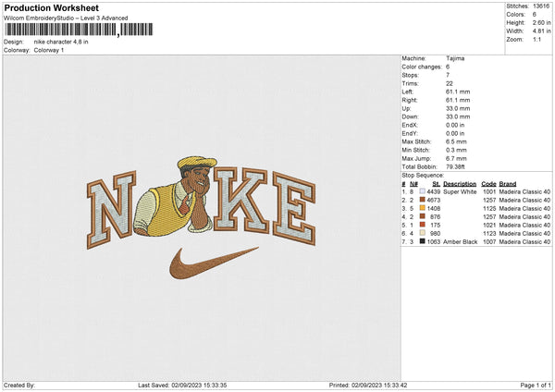Click the Height value '2.60 in'
The image size is (555, 392).
(x=541, y=22)
